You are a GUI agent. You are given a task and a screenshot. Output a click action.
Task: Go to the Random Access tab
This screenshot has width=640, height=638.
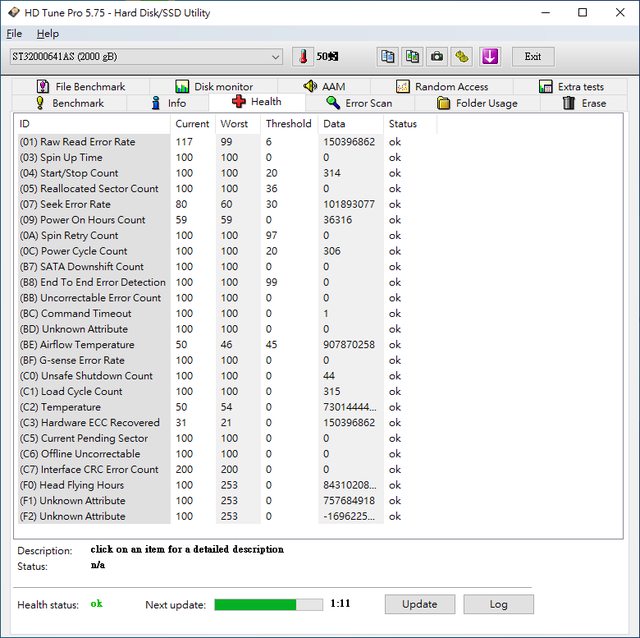[x=441, y=87]
